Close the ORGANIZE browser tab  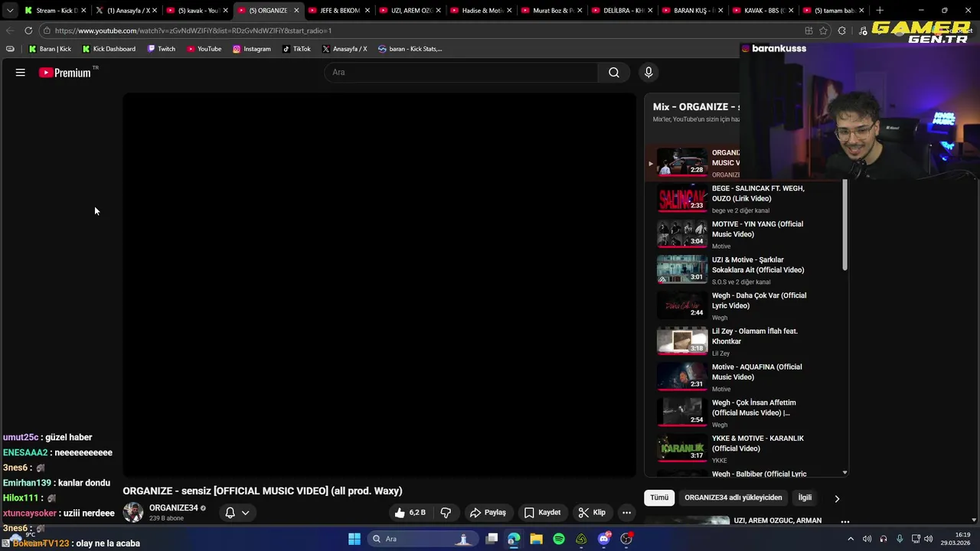(x=296, y=11)
